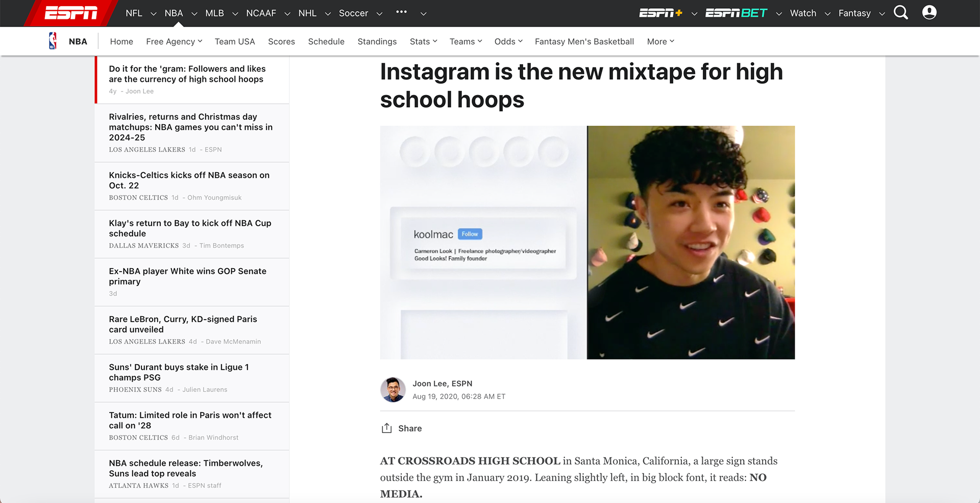Expand the NHL dropdown chevron
Screen dimensions: 980x503
(328, 14)
